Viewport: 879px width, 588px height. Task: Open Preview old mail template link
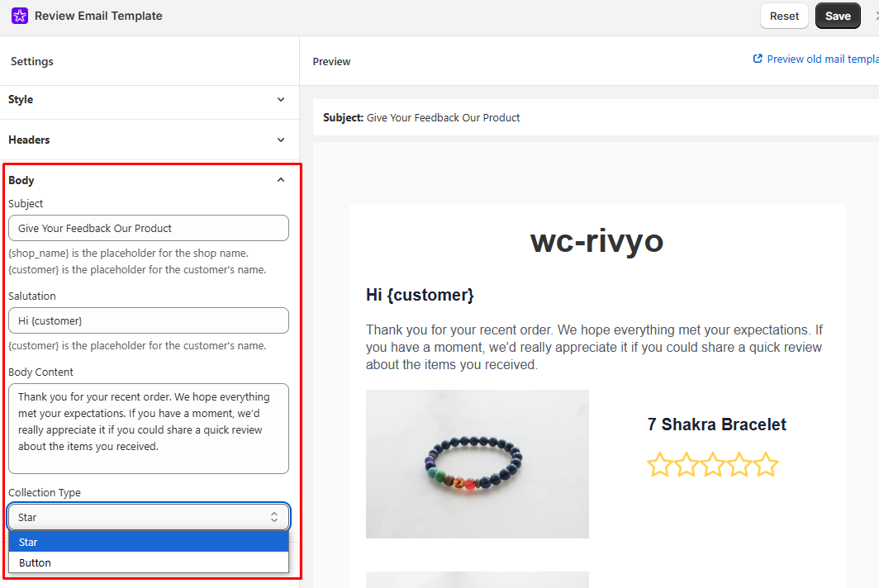tap(822, 59)
